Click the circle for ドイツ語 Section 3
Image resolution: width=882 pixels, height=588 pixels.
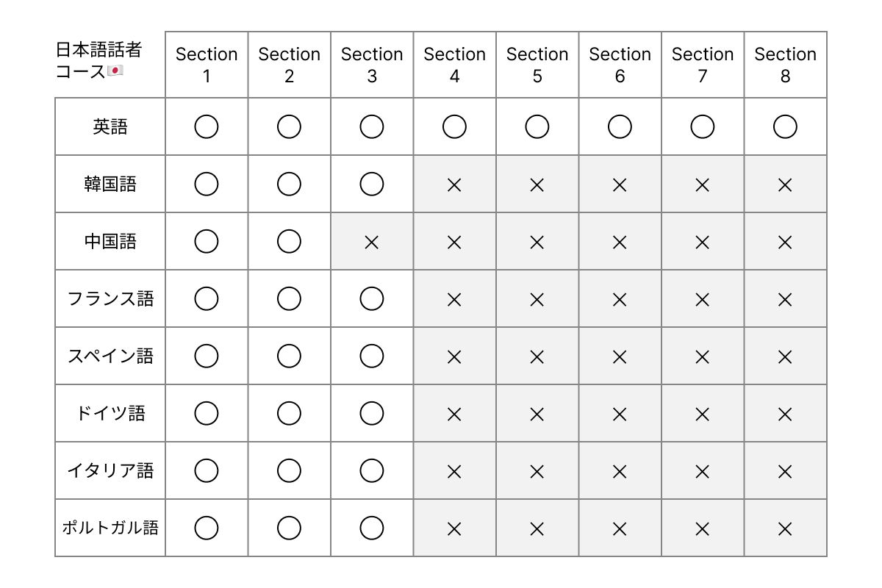[x=372, y=414]
